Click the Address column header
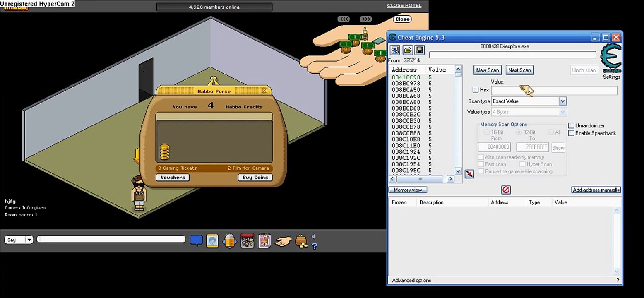 click(404, 70)
